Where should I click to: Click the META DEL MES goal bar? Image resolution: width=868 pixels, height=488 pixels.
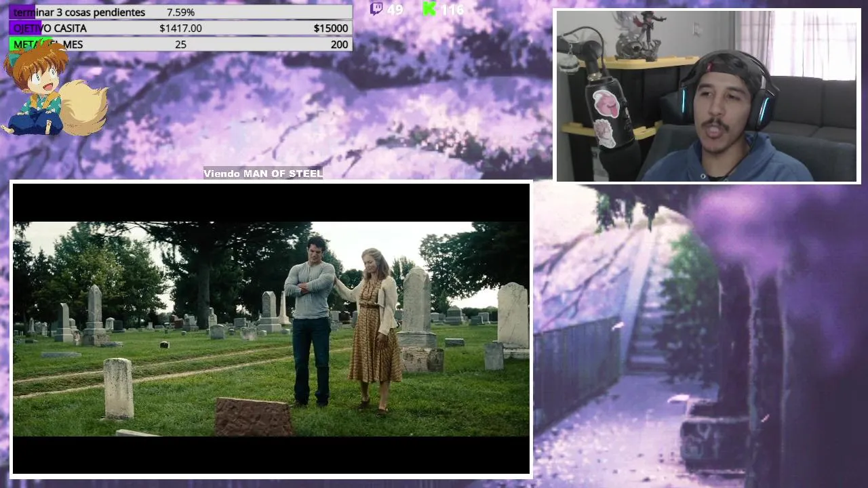point(180,44)
